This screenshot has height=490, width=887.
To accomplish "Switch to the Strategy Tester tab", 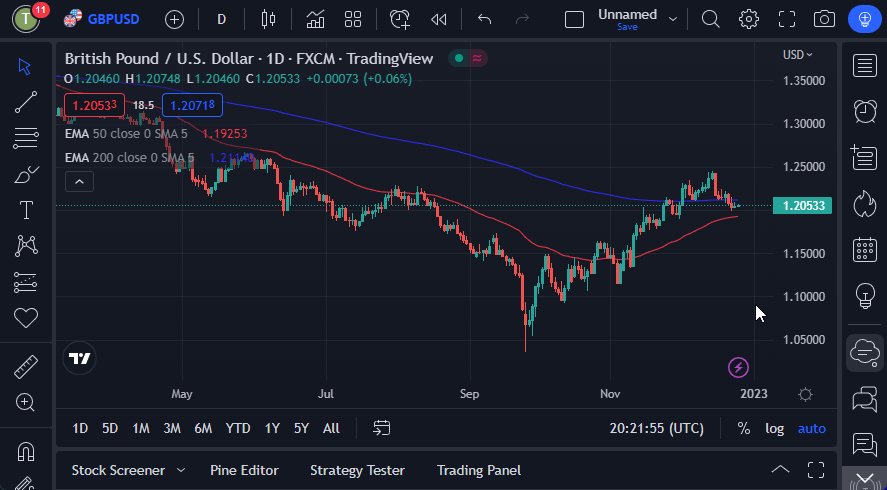I will [357, 470].
